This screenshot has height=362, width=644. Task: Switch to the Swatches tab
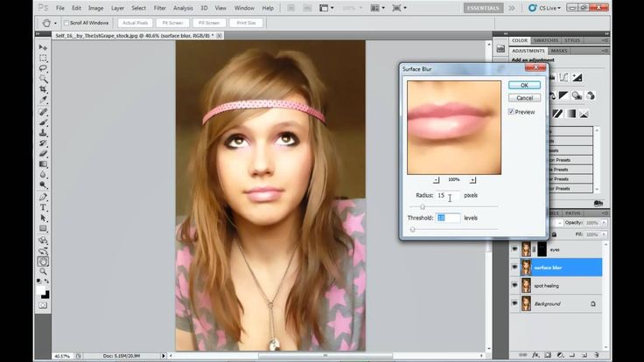click(x=546, y=40)
